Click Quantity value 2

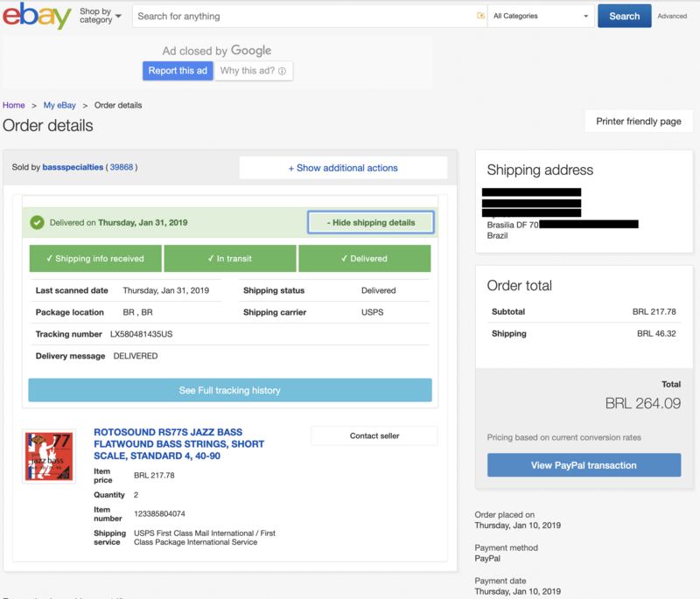click(x=136, y=495)
